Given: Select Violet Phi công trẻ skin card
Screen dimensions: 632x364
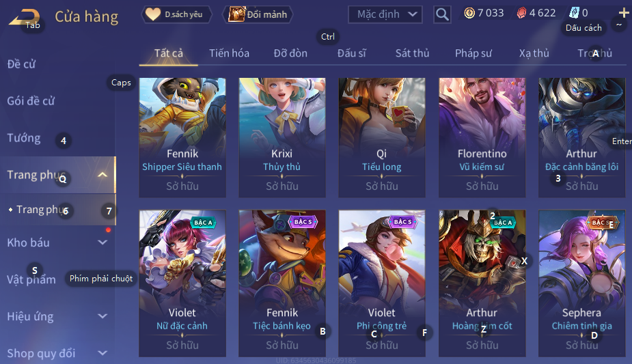Looking at the screenshot, I should click(x=382, y=283).
